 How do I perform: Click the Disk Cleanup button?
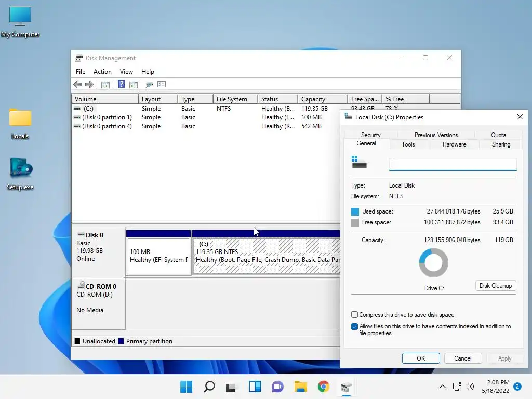[495, 286]
